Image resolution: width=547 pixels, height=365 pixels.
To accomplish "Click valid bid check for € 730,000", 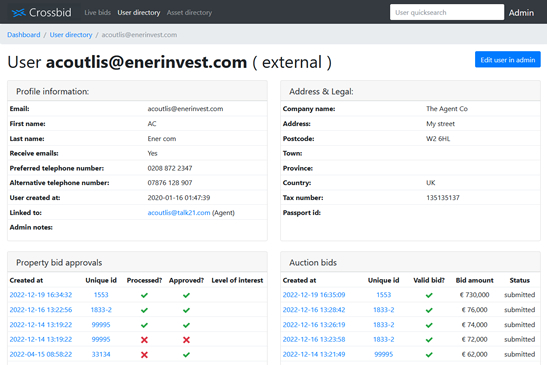I will [x=429, y=295].
